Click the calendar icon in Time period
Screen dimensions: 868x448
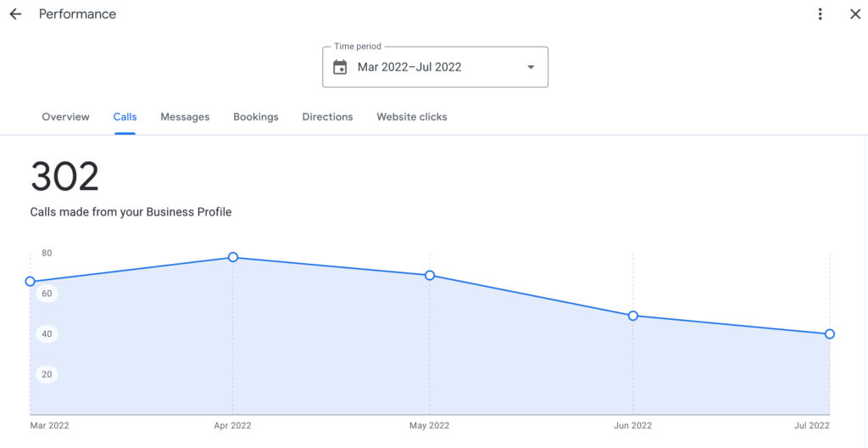tap(340, 67)
